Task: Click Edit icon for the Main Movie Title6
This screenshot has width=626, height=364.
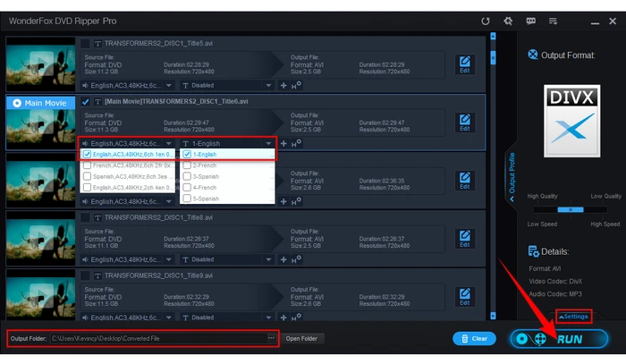Action: (x=464, y=123)
